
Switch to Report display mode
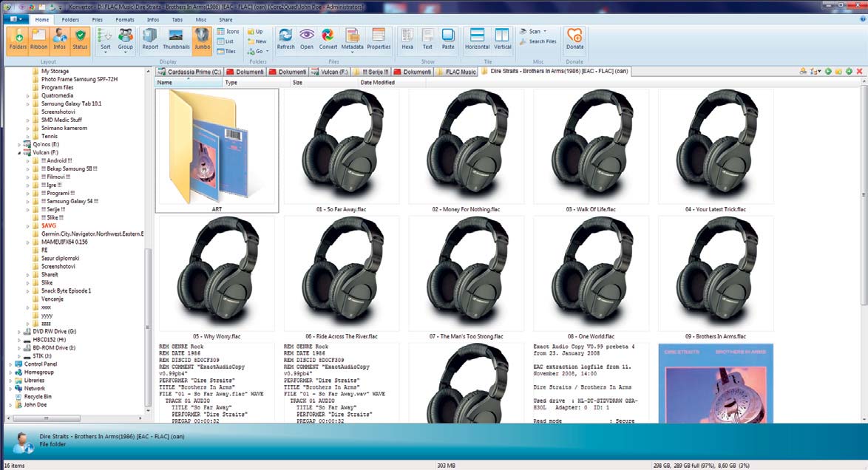point(150,41)
